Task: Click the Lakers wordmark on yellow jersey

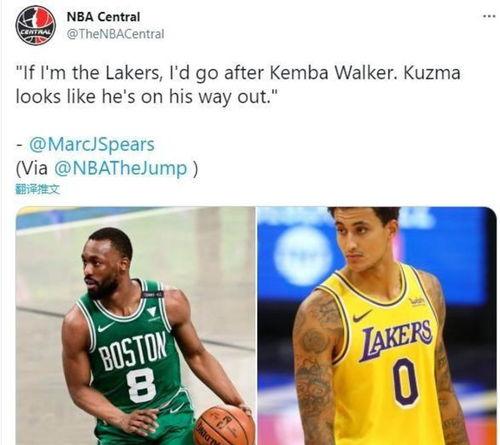Action: (396, 340)
